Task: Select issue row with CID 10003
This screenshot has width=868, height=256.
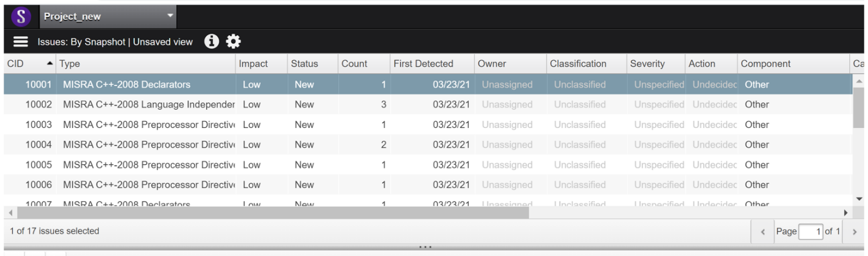Action: tap(428, 124)
